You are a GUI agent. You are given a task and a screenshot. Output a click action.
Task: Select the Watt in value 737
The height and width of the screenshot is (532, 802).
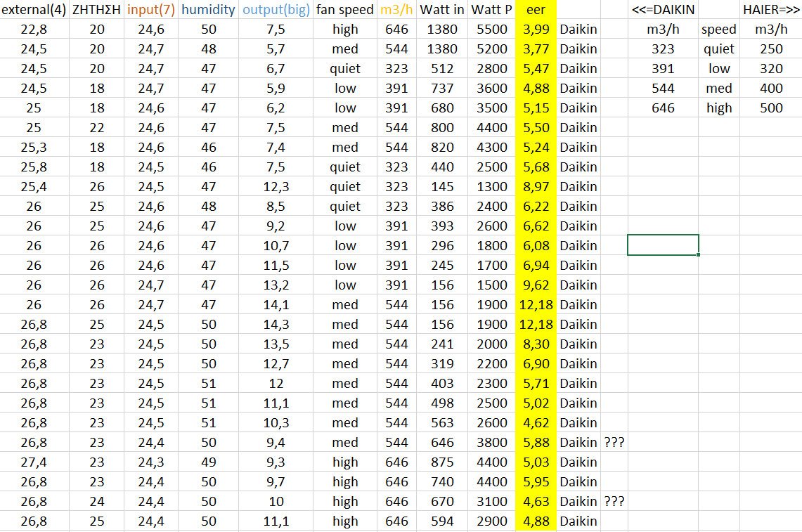tap(442, 89)
